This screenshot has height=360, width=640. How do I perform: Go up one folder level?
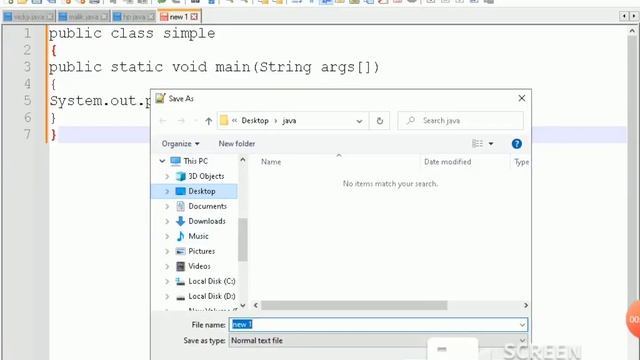click(x=209, y=121)
